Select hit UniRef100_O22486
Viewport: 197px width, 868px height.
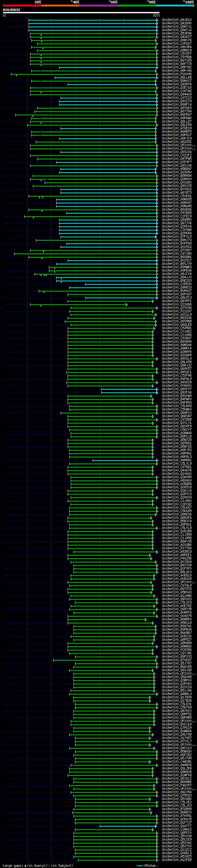tap(177, 304)
